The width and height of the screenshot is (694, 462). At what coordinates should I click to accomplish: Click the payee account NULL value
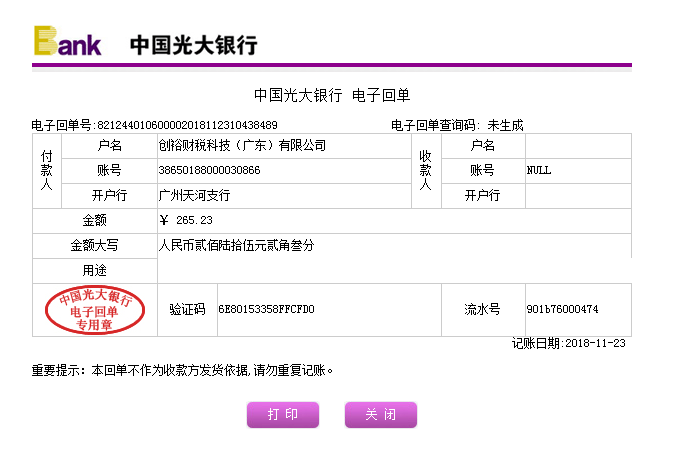[x=539, y=171]
